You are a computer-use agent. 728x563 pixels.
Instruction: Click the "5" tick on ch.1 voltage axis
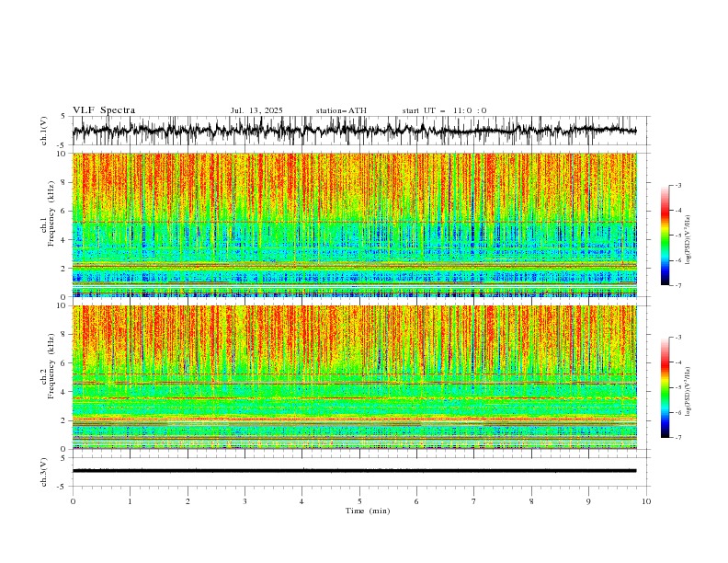pyautogui.click(x=63, y=116)
